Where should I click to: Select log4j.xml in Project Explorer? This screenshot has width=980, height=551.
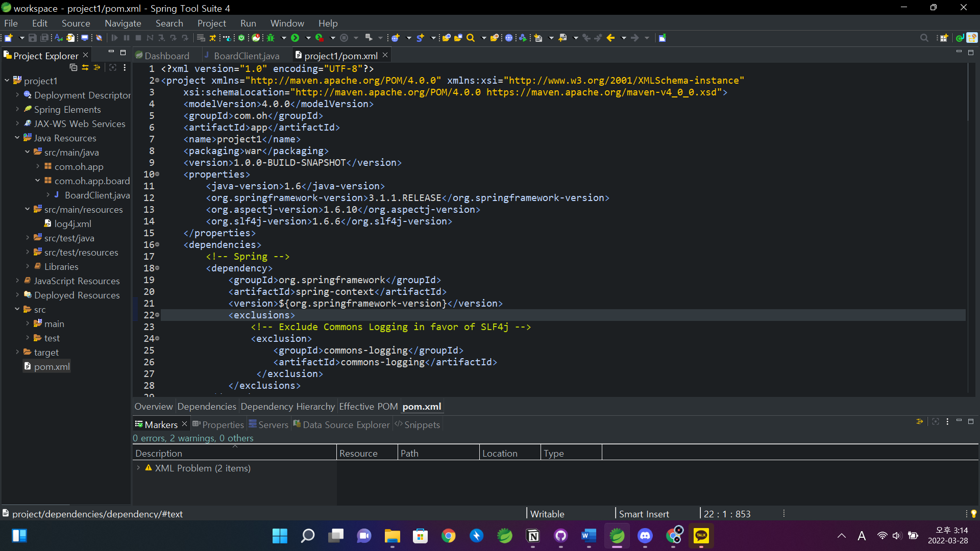pos(72,223)
